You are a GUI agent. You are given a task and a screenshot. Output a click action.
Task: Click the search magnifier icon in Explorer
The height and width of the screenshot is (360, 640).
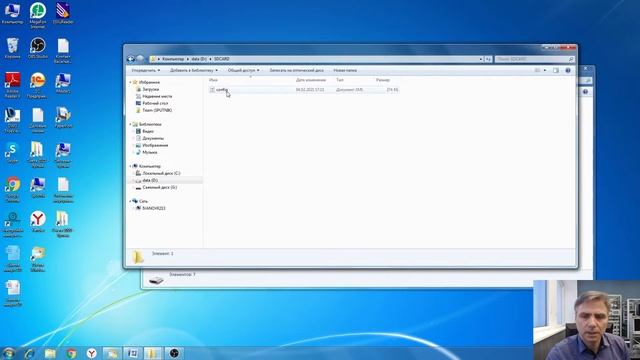point(571,59)
